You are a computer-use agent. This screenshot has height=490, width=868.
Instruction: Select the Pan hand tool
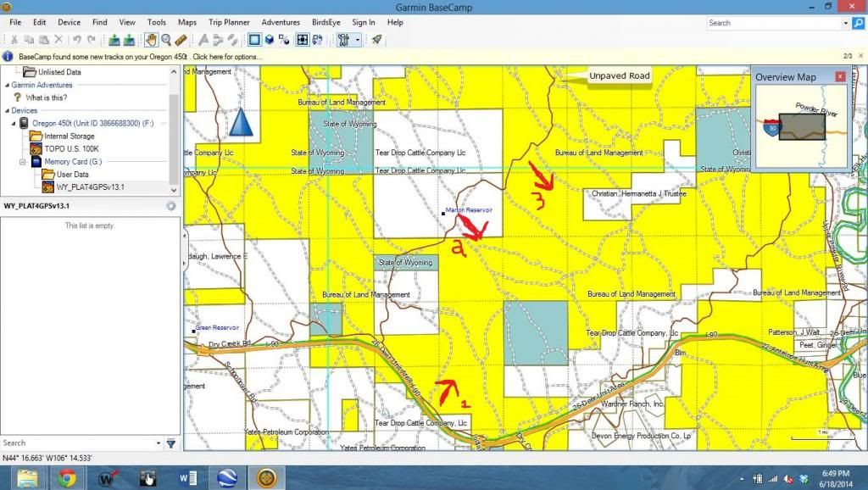click(151, 40)
